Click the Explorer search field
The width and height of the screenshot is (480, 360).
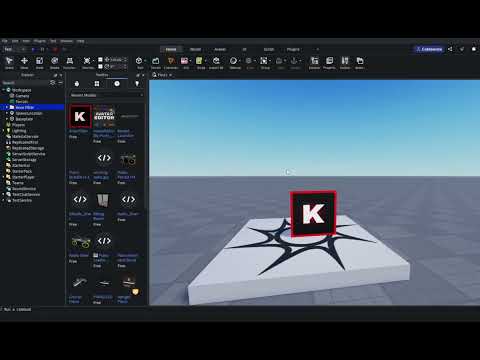[25, 82]
